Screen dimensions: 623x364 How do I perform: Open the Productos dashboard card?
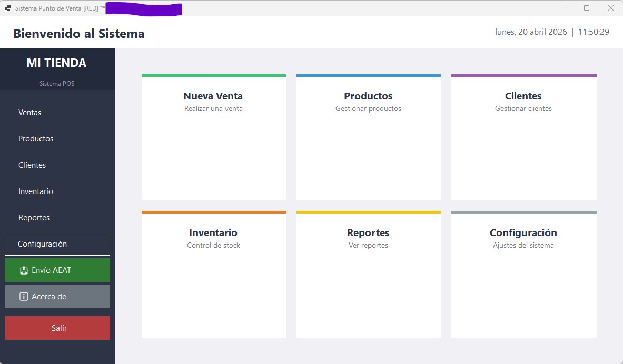point(368,137)
